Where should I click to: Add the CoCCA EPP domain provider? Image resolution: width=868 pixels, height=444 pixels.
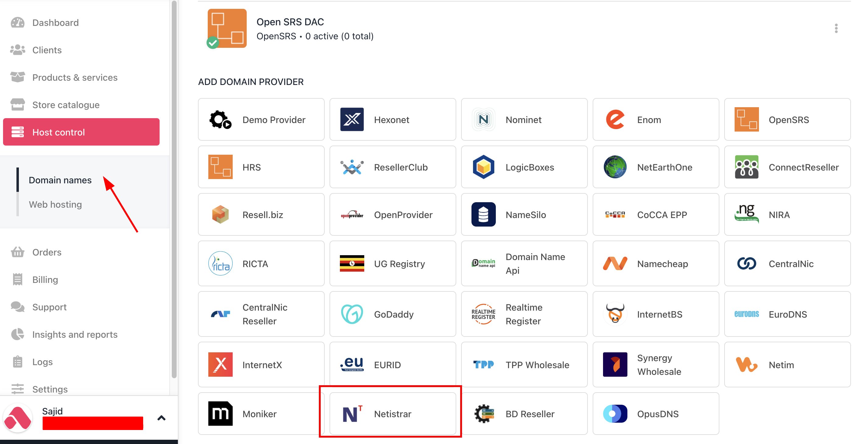656,214
